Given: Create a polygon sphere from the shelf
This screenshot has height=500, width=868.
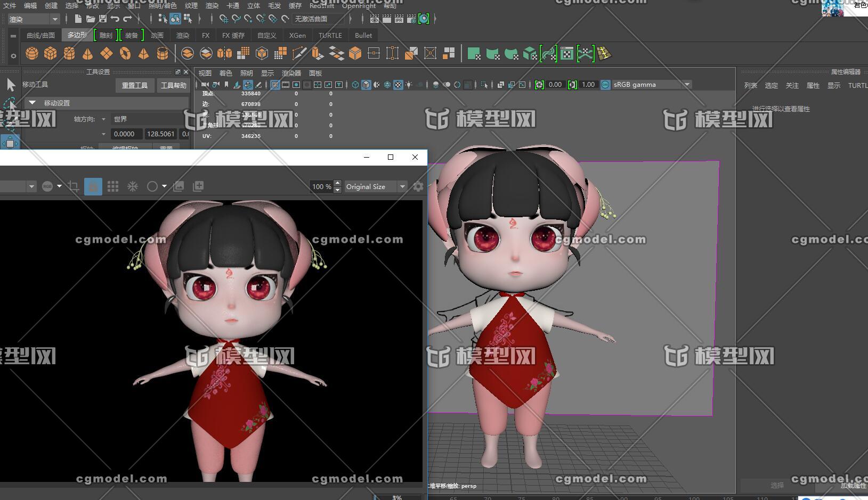Looking at the screenshot, I should pyautogui.click(x=32, y=53).
